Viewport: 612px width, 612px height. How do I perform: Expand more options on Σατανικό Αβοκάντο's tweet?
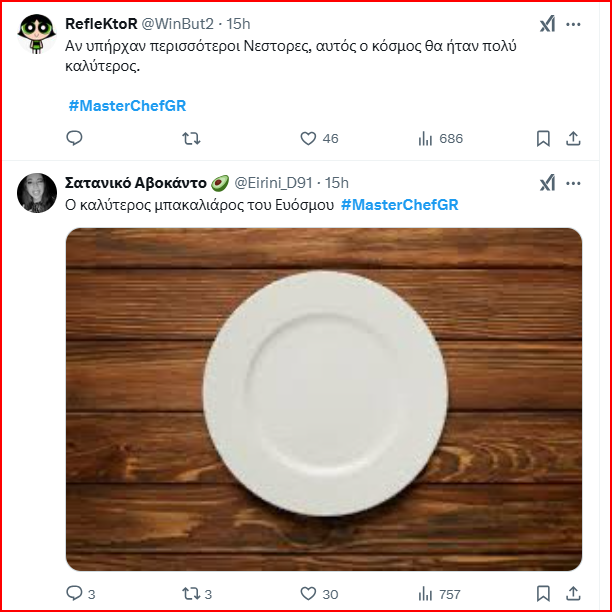[x=574, y=182]
